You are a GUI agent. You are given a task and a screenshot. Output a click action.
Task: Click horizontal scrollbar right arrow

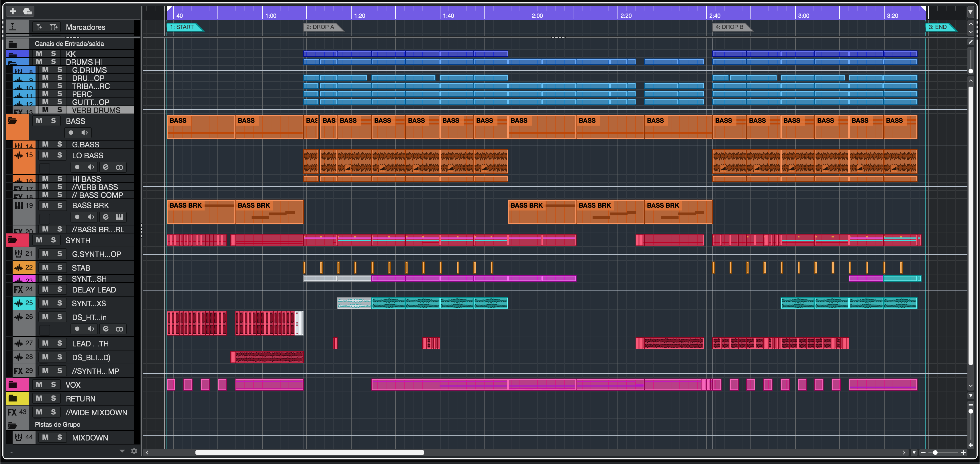point(904,453)
